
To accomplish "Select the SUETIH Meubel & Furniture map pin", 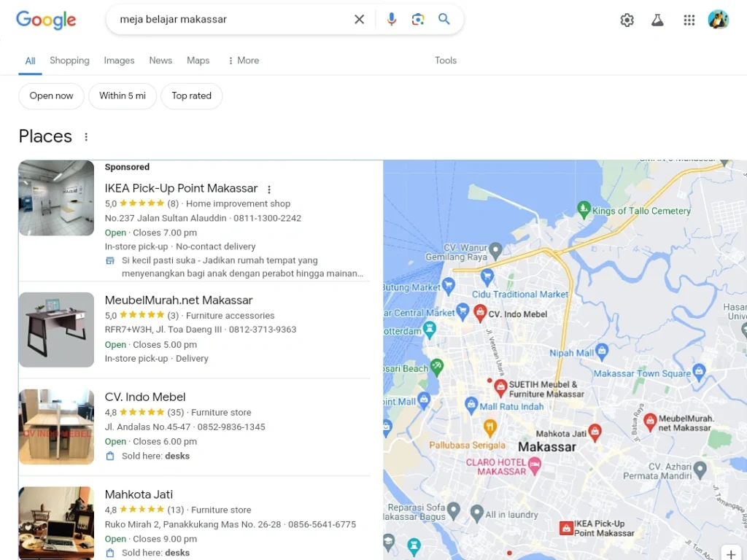I will point(500,388).
